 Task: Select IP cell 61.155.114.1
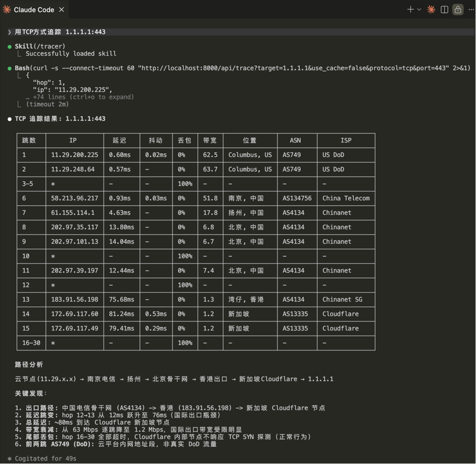pyautogui.click(x=74, y=213)
